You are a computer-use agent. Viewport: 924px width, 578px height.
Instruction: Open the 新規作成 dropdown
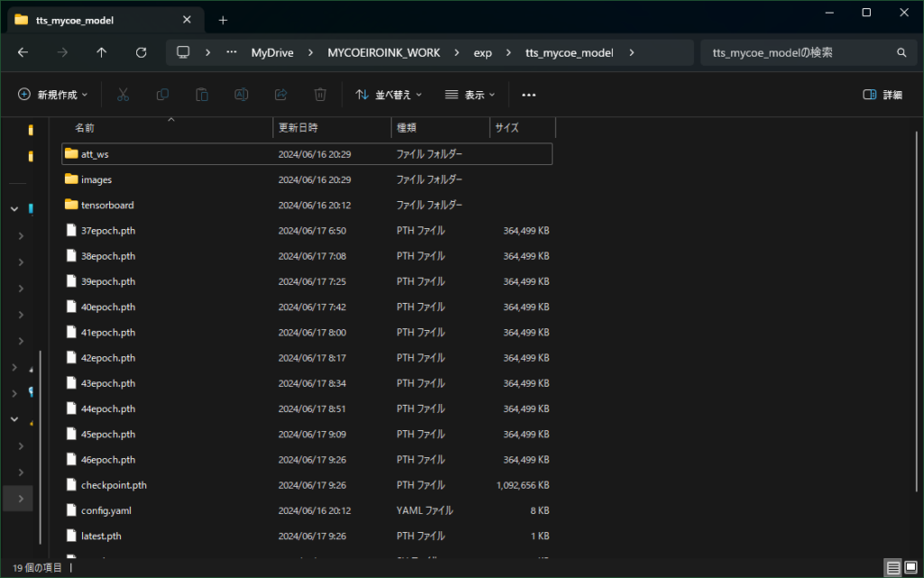click(53, 95)
